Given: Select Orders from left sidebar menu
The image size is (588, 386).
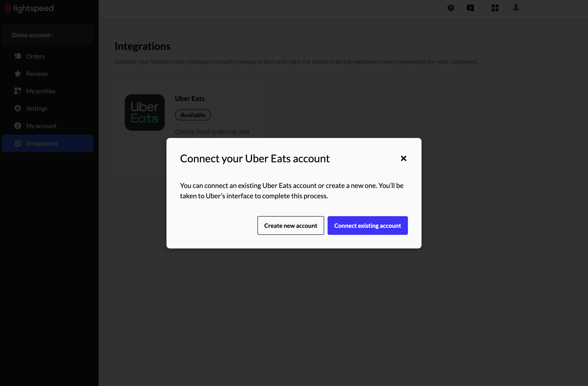Looking at the screenshot, I should pyautogui.click(x=35, y=56).
